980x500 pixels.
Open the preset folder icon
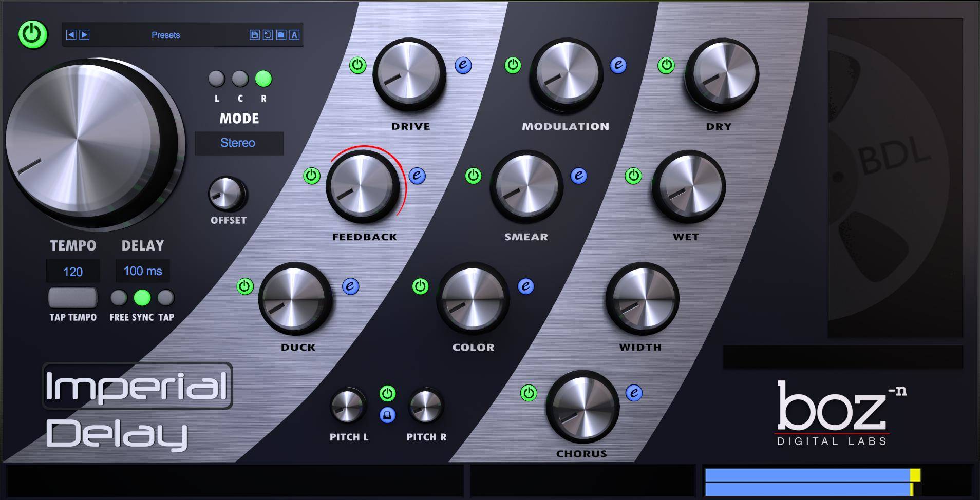pos(281,35)
